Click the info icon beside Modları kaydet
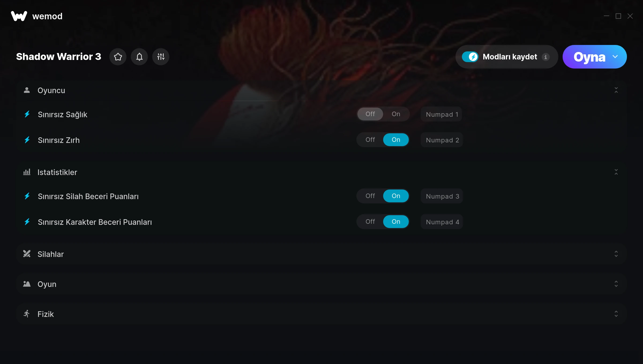 click(545, 57)
